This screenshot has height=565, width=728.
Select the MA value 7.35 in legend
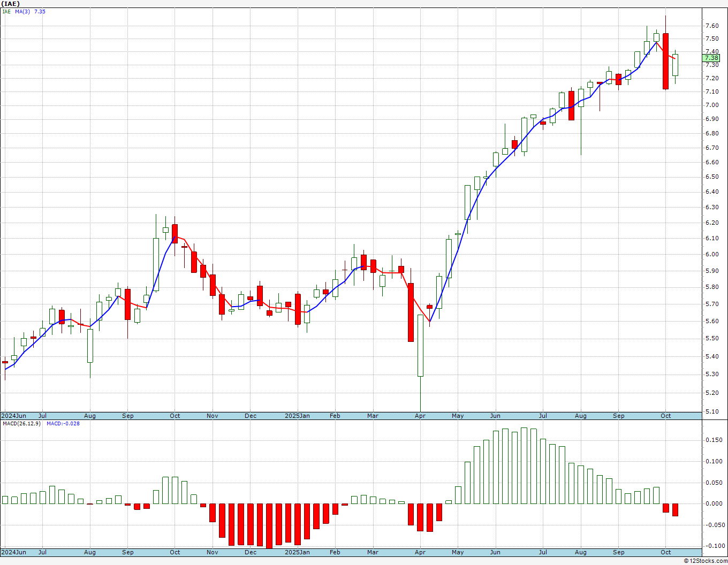40,11
